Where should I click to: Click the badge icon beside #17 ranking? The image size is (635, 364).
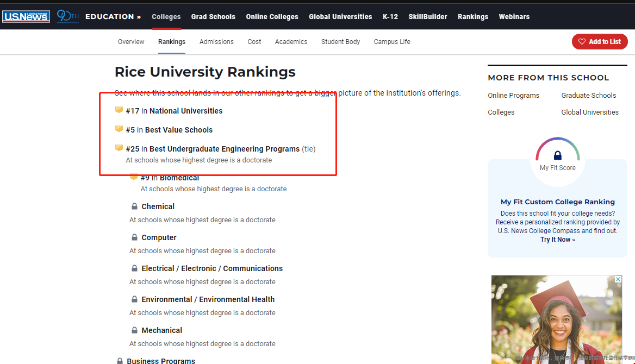point(119,110)
